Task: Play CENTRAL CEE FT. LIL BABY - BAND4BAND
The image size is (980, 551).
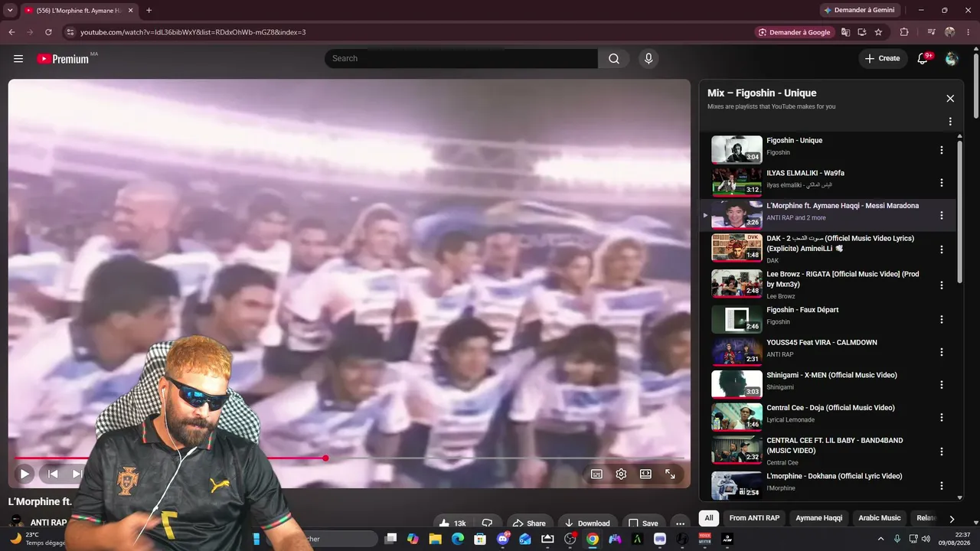Action: [x=737, y=450]
